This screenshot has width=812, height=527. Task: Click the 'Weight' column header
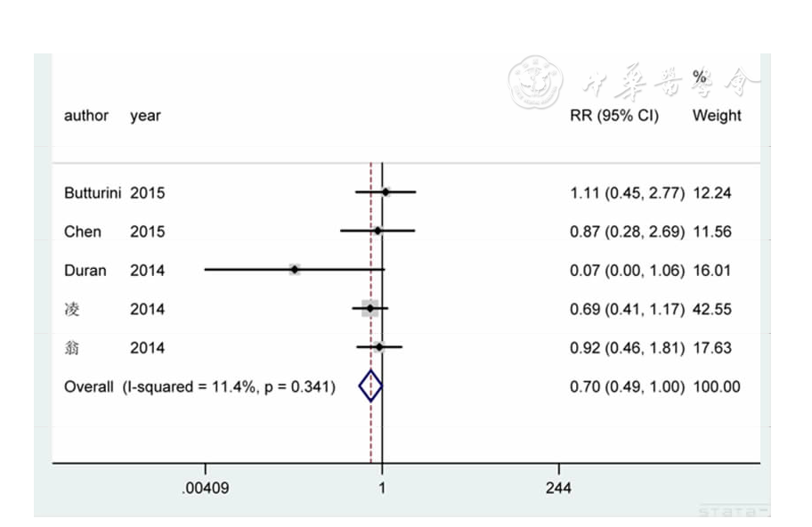point(717,116)
